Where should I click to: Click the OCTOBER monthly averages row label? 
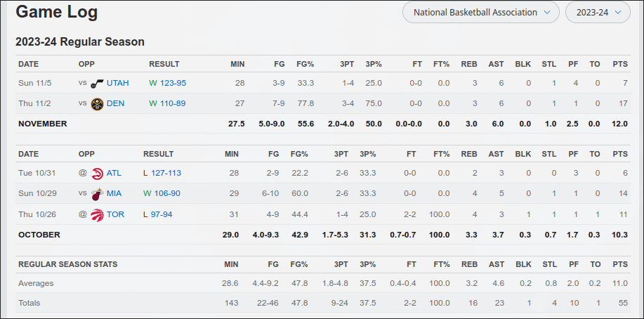pyautogui.click(x=39, y=235)
